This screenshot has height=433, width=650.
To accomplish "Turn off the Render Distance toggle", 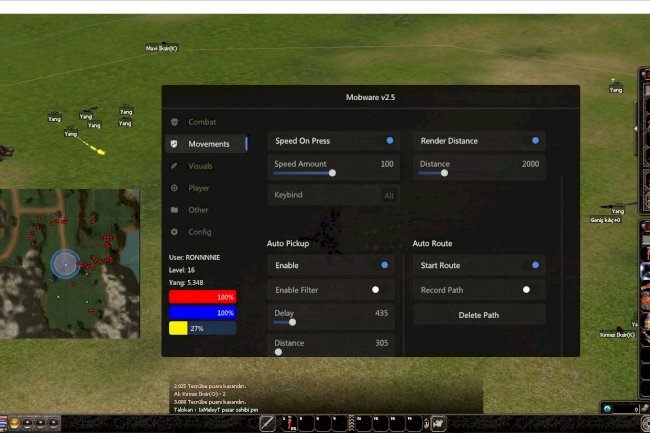I will (x=535, y=141).
